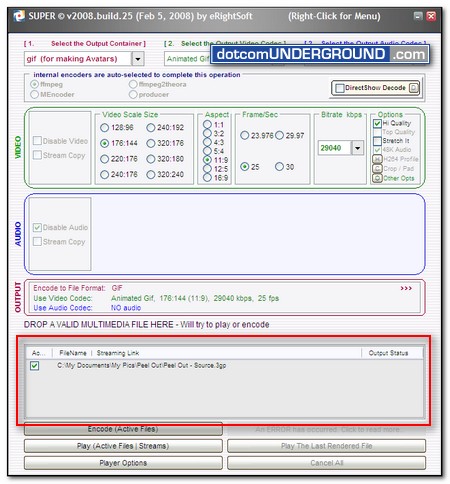Toggle the Hi Quality option
This screenshot has height=484, width=450.
click(377, 123)
